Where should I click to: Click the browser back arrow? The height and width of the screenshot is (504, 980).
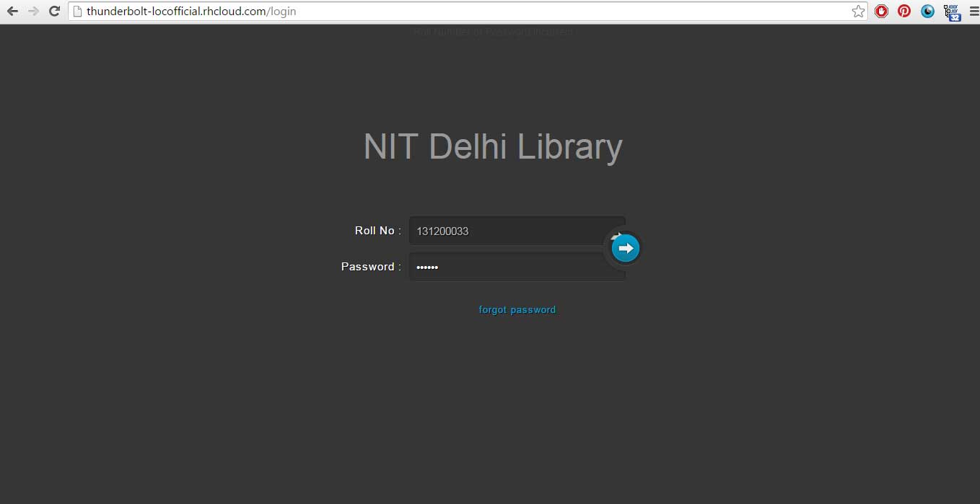pos(12,12)
